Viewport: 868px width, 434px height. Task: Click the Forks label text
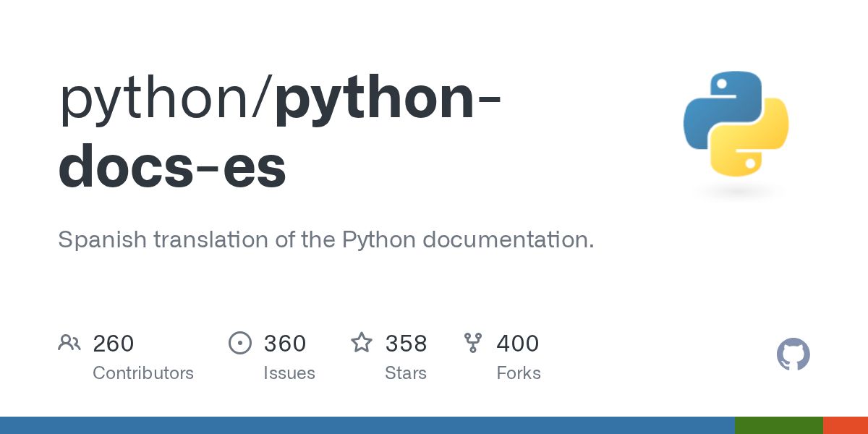(x=519, y=373)
